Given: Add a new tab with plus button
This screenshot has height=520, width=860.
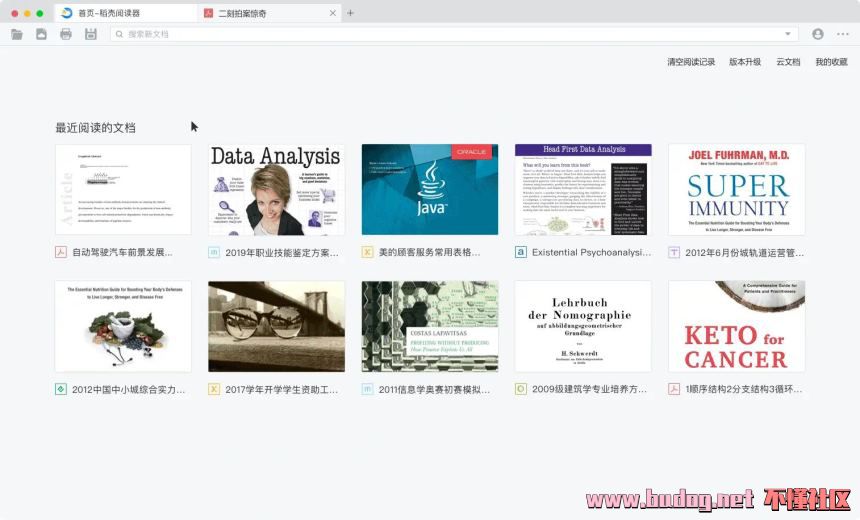Looking at the screenshot, I should 350,13.
